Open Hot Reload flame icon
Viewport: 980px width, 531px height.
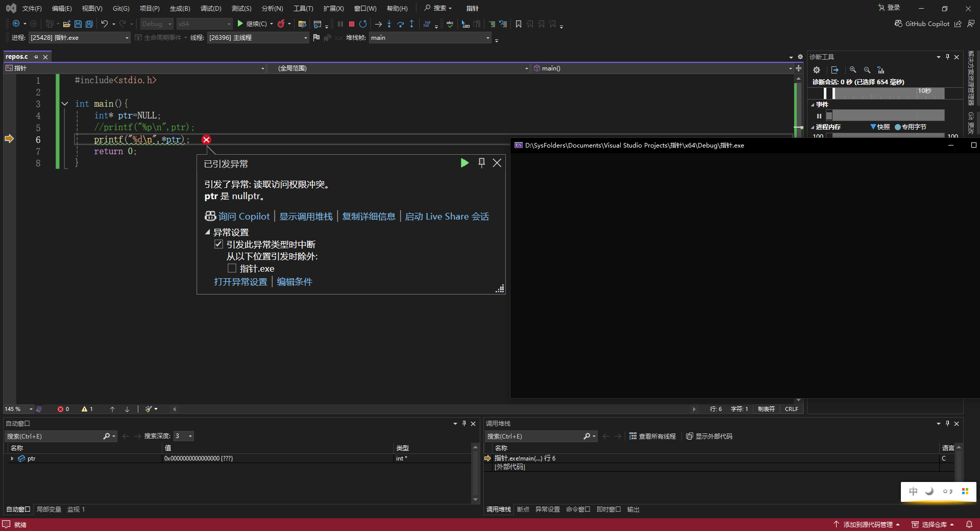tap(281, 24)
